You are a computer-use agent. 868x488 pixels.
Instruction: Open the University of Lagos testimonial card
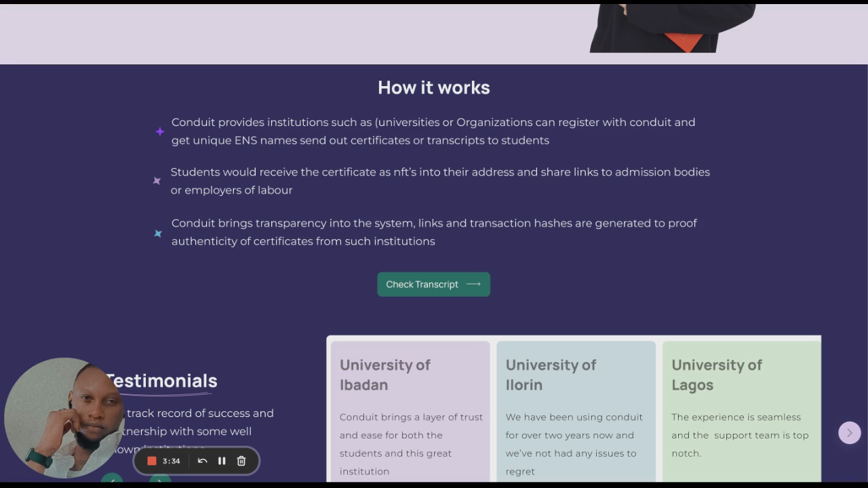pyautogui.click(x=741, y=411)
